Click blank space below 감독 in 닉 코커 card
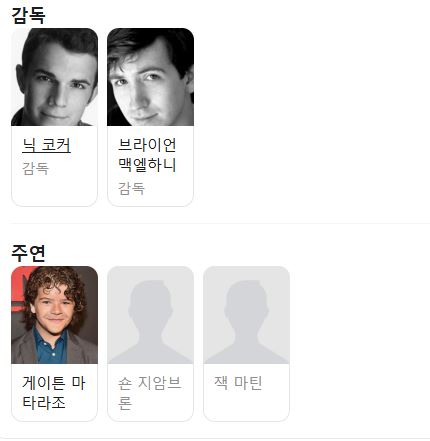The width and height of the screenshot is (430, 441). tap(54, 192)
